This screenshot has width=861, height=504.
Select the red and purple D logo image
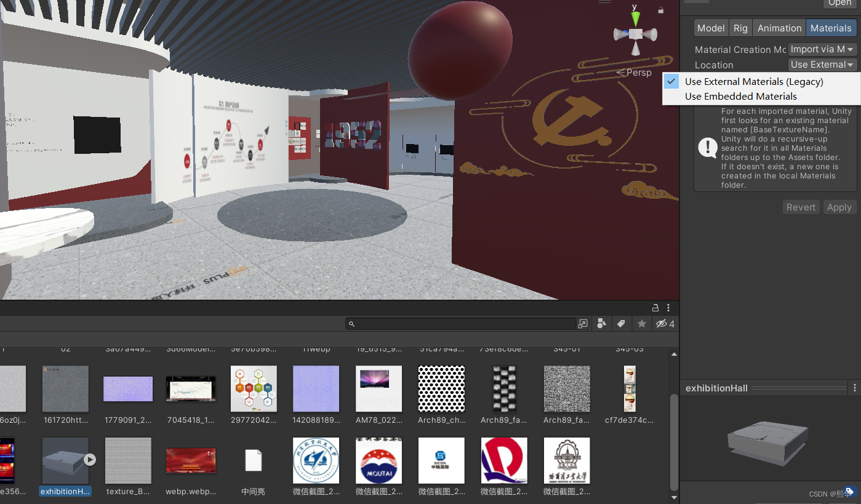coord(504,460)
